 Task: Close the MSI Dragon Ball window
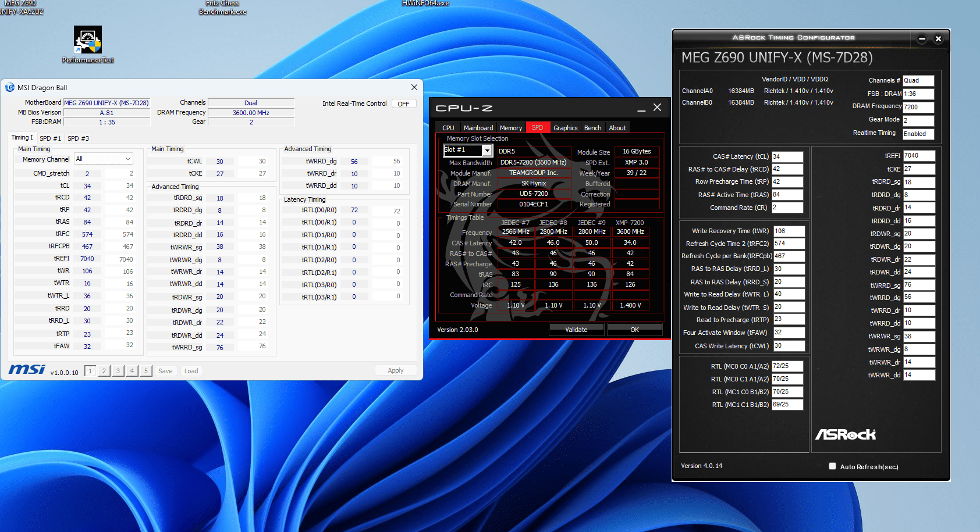point(414,87)
